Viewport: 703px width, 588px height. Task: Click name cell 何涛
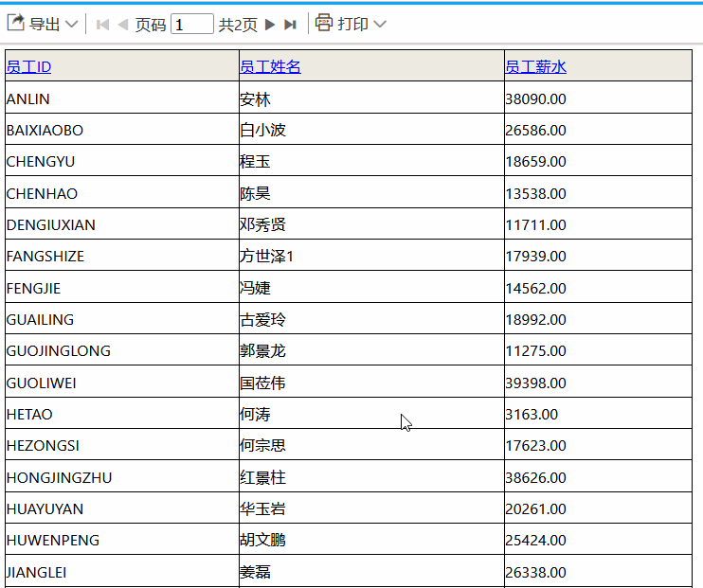click(371, 413)
